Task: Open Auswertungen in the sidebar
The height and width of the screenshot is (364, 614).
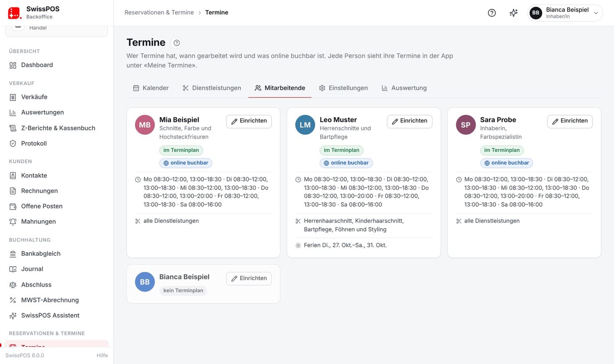Action: 57,112
